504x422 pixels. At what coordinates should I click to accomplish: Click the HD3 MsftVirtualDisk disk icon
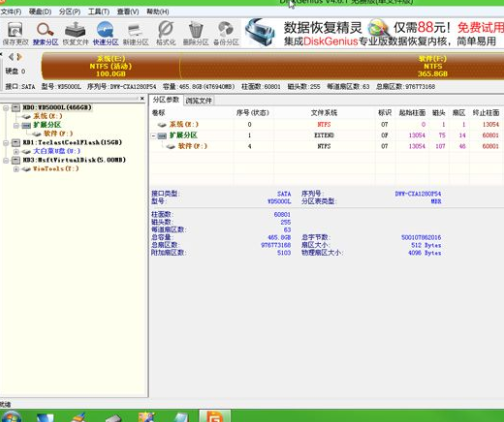[x=16, y=160]
